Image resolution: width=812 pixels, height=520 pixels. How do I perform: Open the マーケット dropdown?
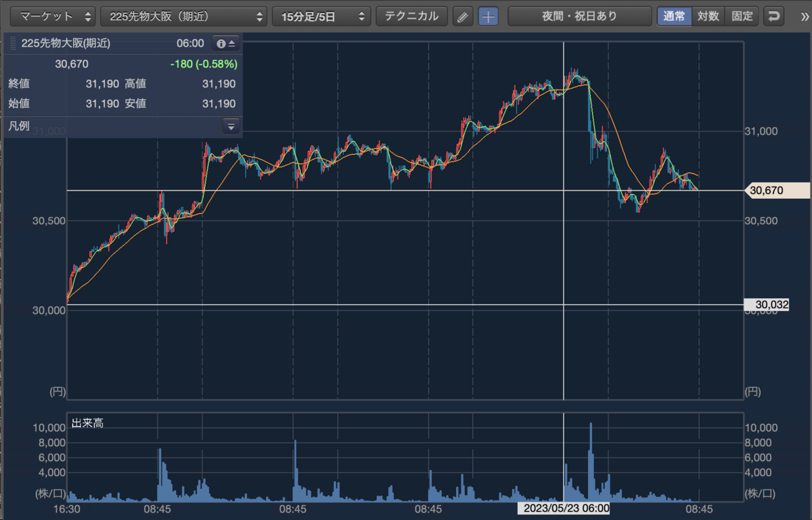pos(54,16)
